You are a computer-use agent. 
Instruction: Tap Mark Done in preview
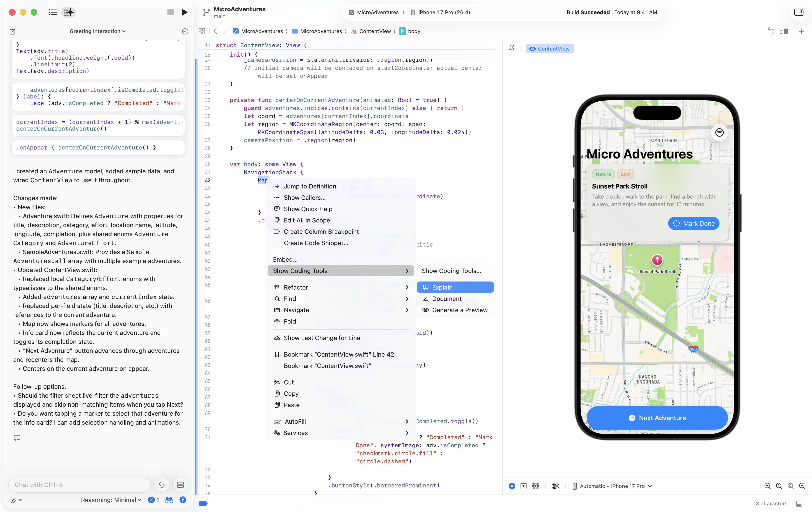(694, 223)
